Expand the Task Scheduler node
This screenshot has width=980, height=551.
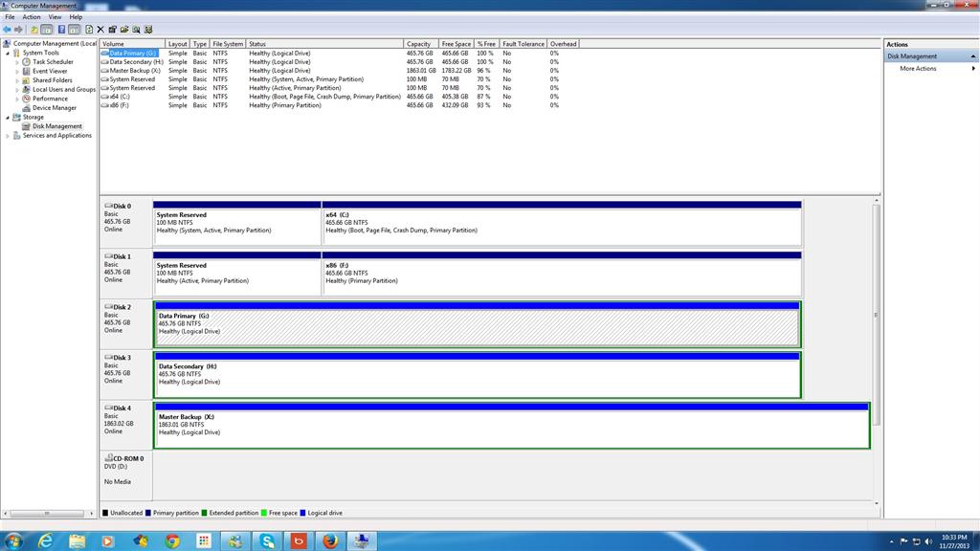[x=17, y=62]
